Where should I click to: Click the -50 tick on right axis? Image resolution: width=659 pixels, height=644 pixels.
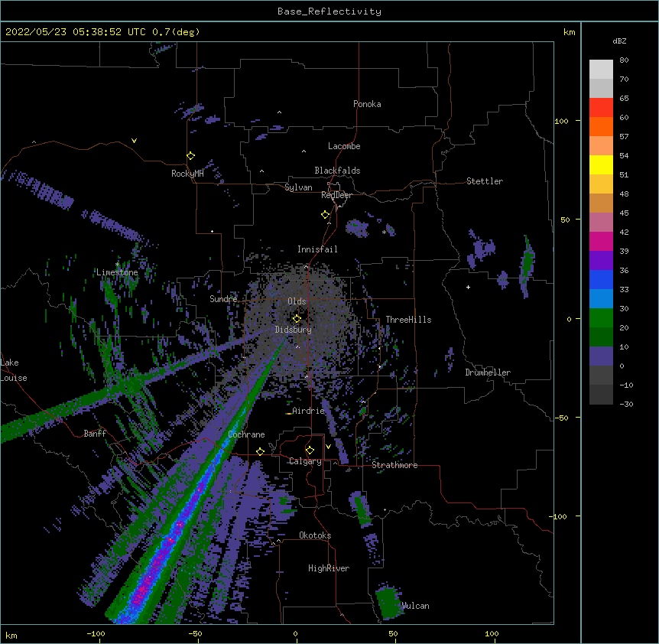tap(561, 418)
